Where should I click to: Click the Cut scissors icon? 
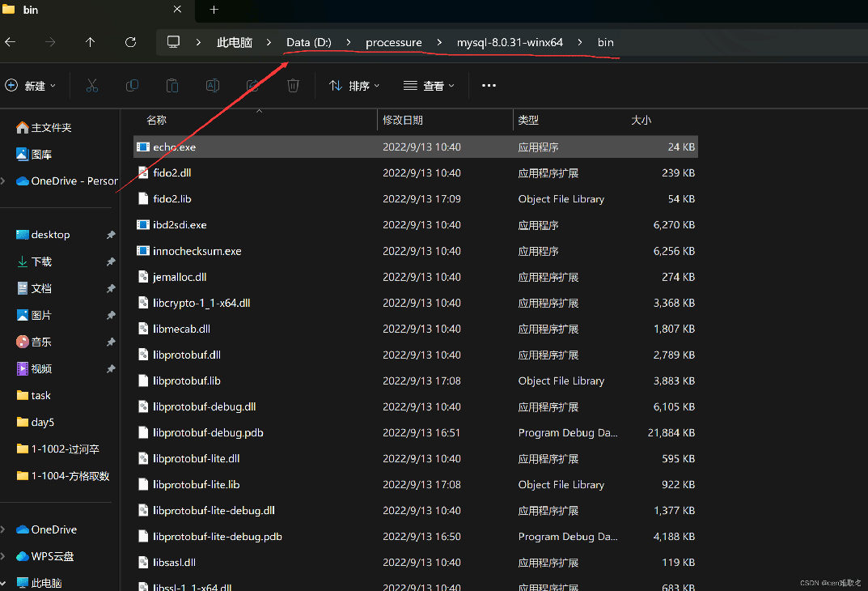pos(92,85)
